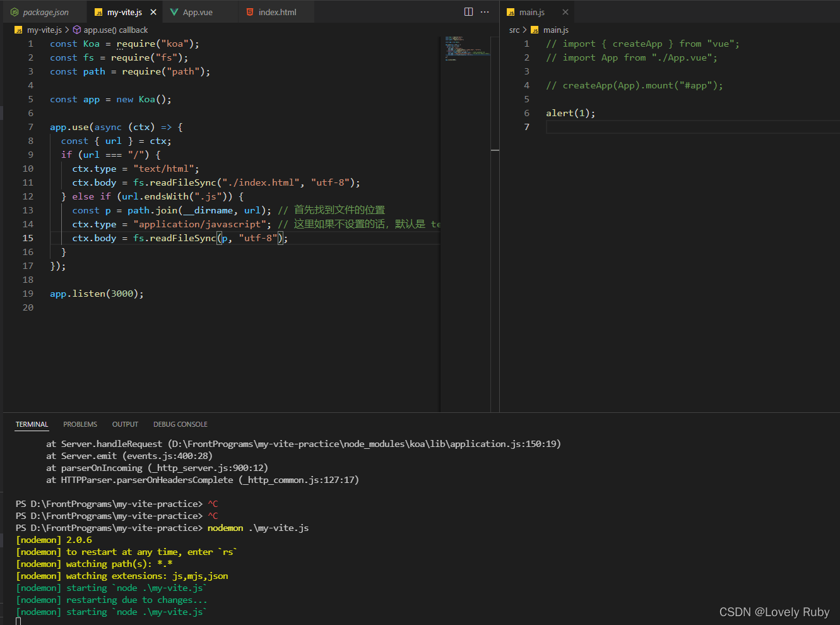This screenshot has height=625, width=840.
Task: Close the main.js tab
Action: (x=565, y=12)
